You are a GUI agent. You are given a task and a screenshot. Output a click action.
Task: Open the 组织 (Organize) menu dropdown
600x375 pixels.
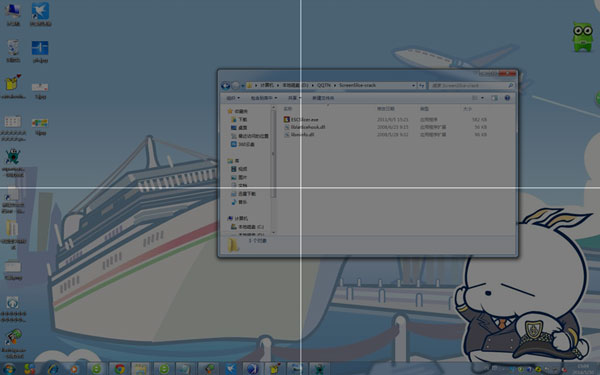pos(233,98)
